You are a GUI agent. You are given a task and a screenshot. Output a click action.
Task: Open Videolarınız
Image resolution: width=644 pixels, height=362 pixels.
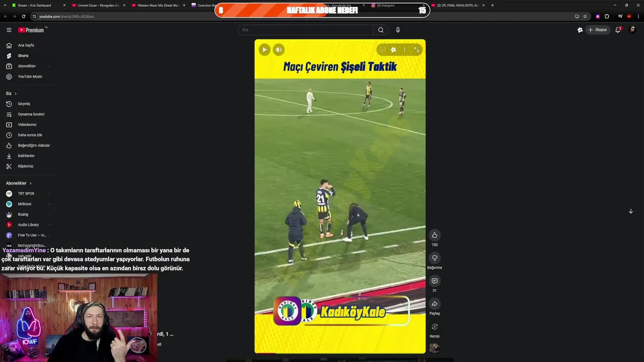(x=28, y=125)
